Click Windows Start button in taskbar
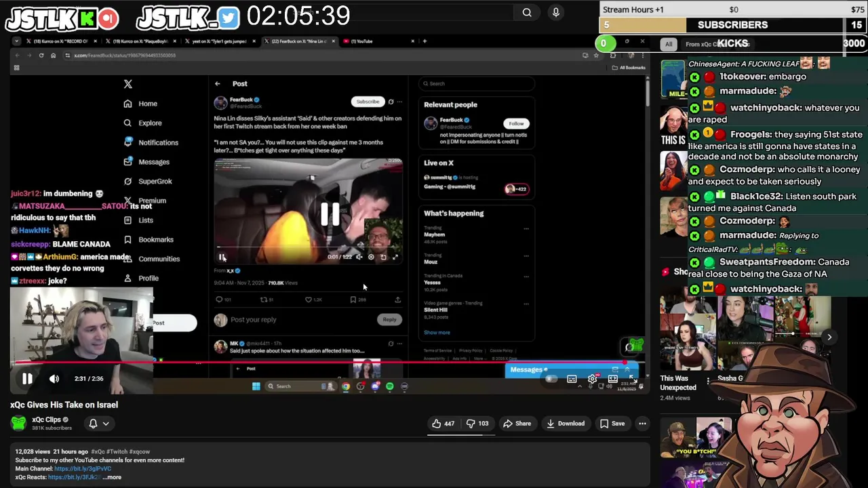Image resolution: width=868 pixels, height=488 pixels. point(256,386)
